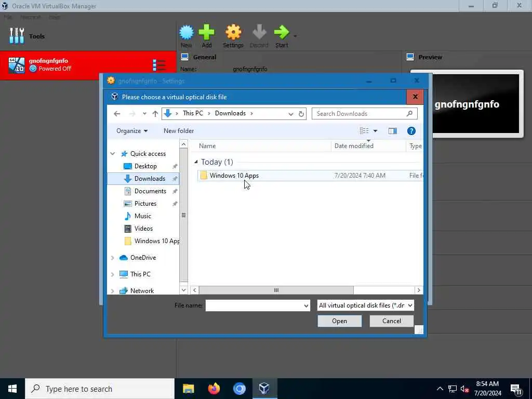Close the optical disk file dialog
Viewport: 532px width, 399px height.
click(x=415, y=97)
